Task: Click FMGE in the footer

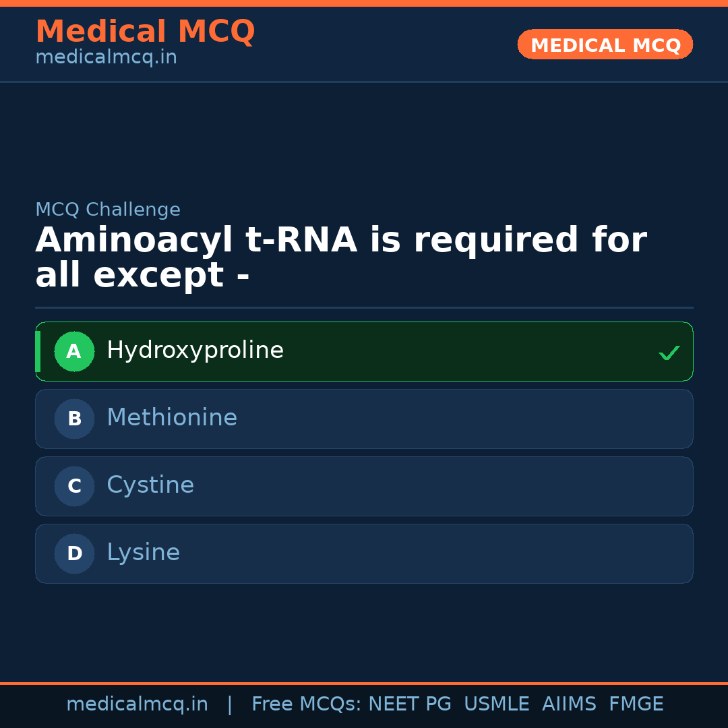Action: (636, 704)
